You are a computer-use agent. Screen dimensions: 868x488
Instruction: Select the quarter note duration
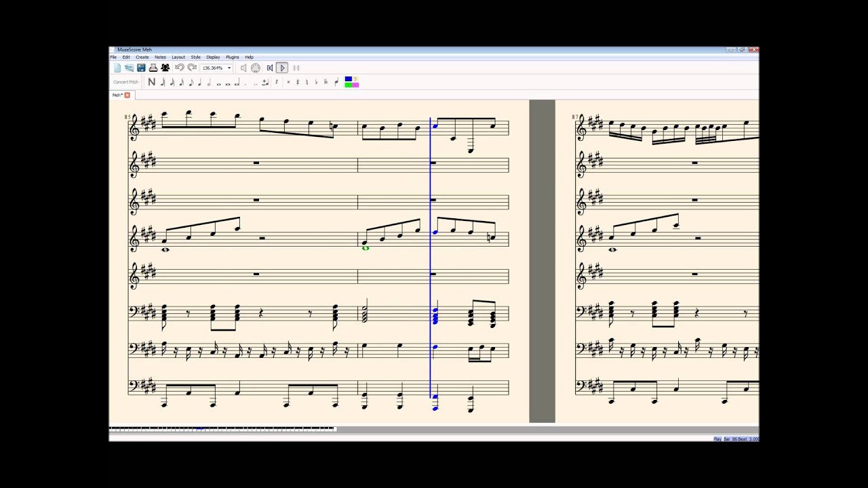click(200, 82)
